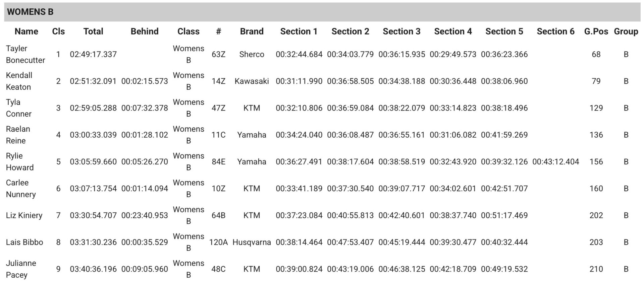Click the Total column header
Viewport: 644px width, 281px height.
(x=93, y=31)
